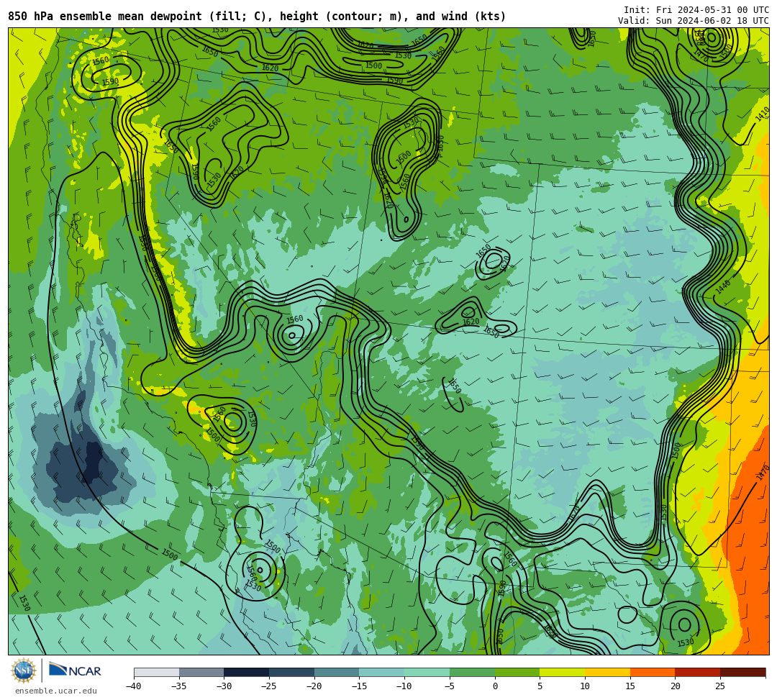Click the colorbar tick label '-20'
This screenshot has height=700, width=777.
[x=314, y=686]
